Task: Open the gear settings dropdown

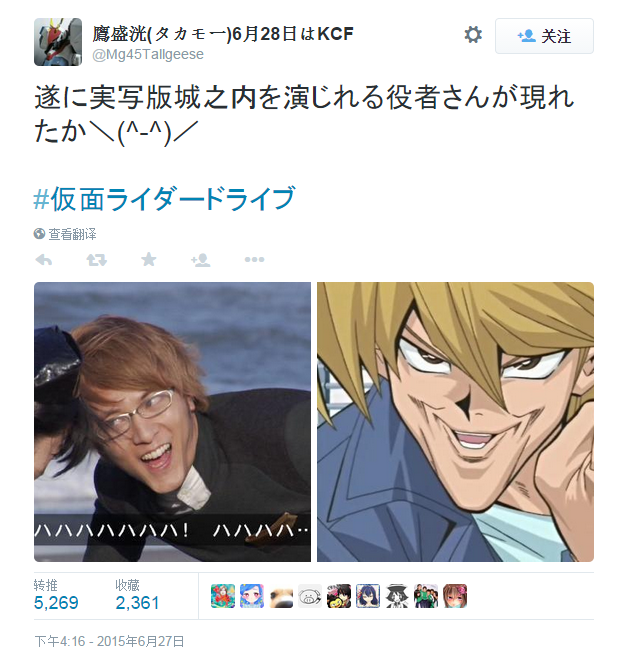Action: [473, 34]
